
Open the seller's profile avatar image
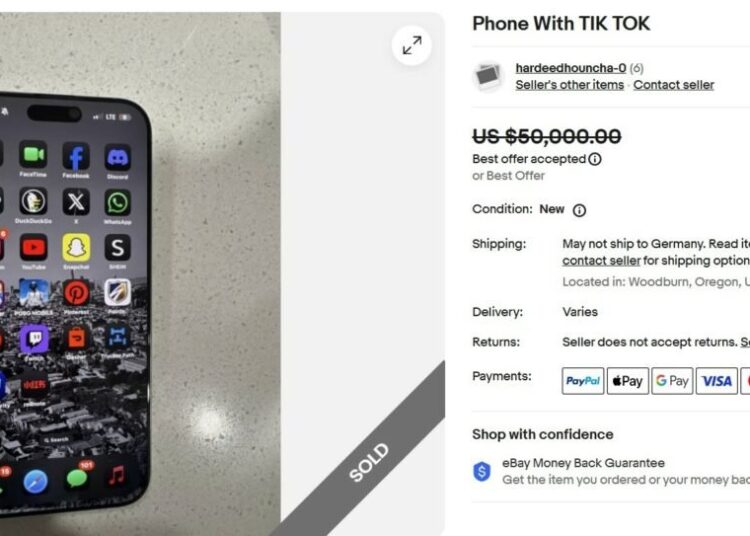(x=488, y=77)
